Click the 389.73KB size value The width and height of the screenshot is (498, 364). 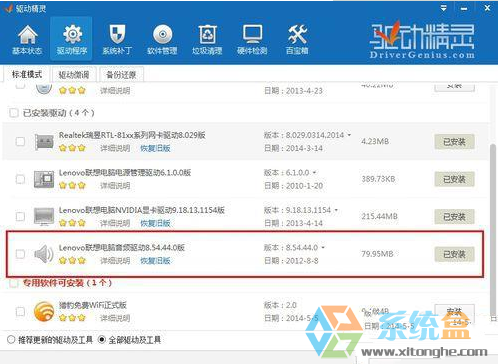[378, 179]
